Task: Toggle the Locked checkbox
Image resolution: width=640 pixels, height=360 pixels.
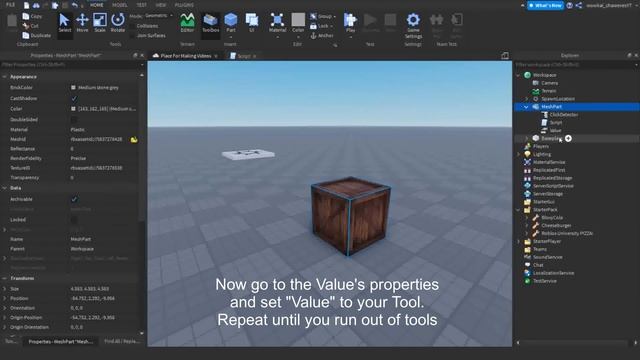Action: 74,220
